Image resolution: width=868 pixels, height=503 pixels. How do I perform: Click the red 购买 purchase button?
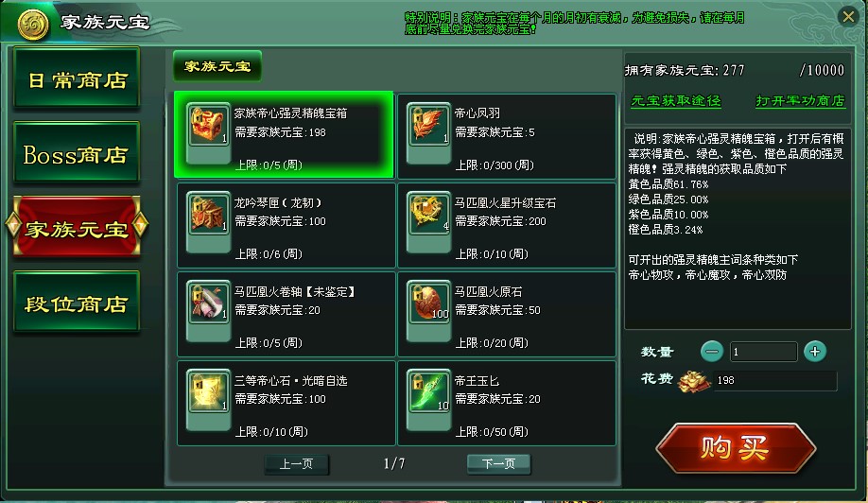[736, 447]
